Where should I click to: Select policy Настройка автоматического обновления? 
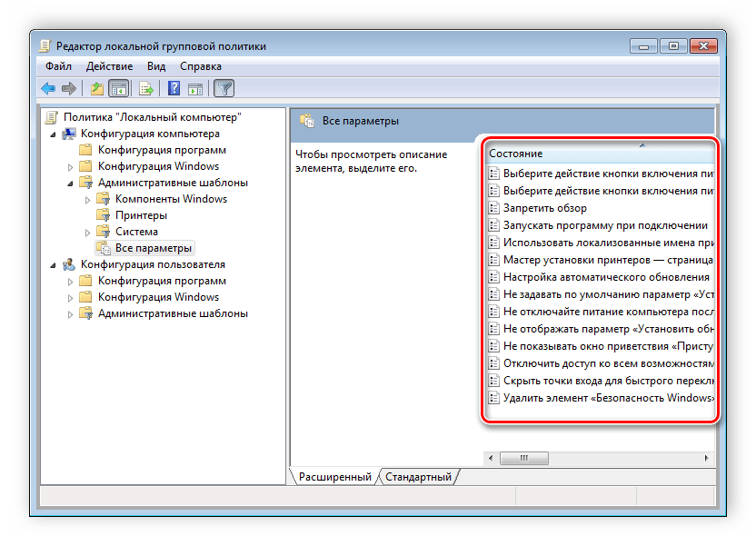pos(607,278)
